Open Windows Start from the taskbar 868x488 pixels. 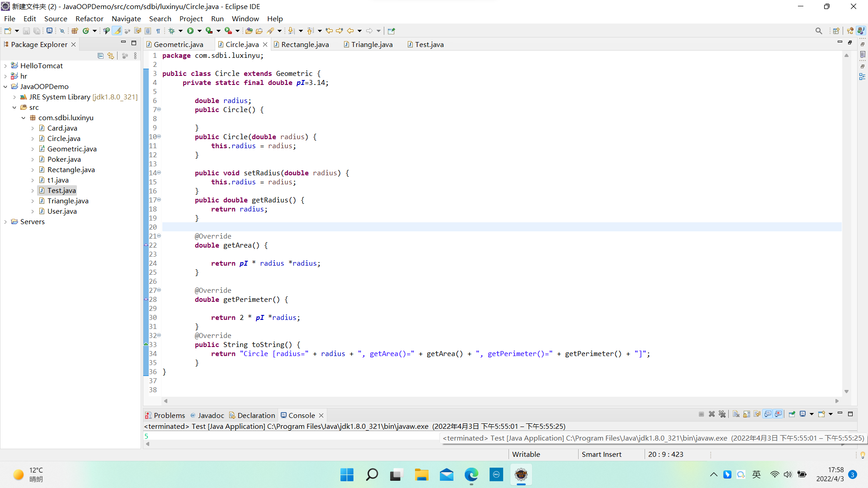347,474
